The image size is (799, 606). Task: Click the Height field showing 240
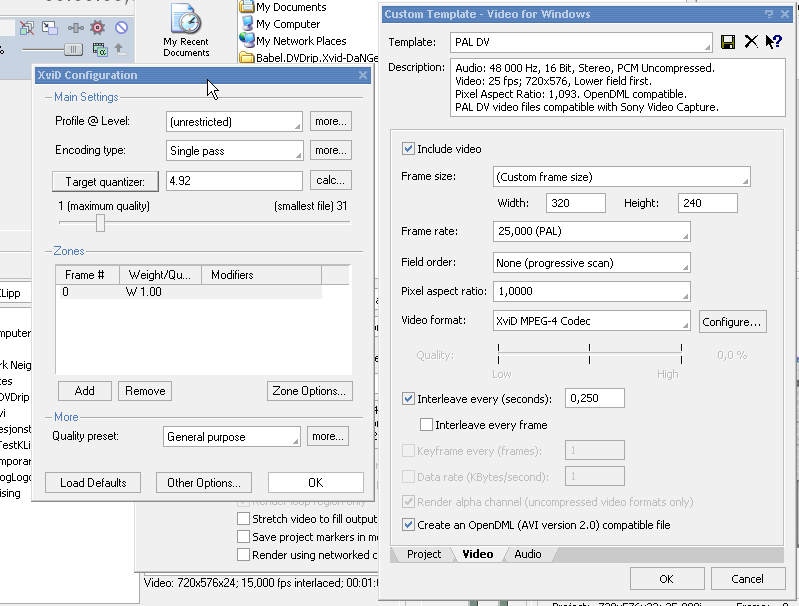(708, 203)
